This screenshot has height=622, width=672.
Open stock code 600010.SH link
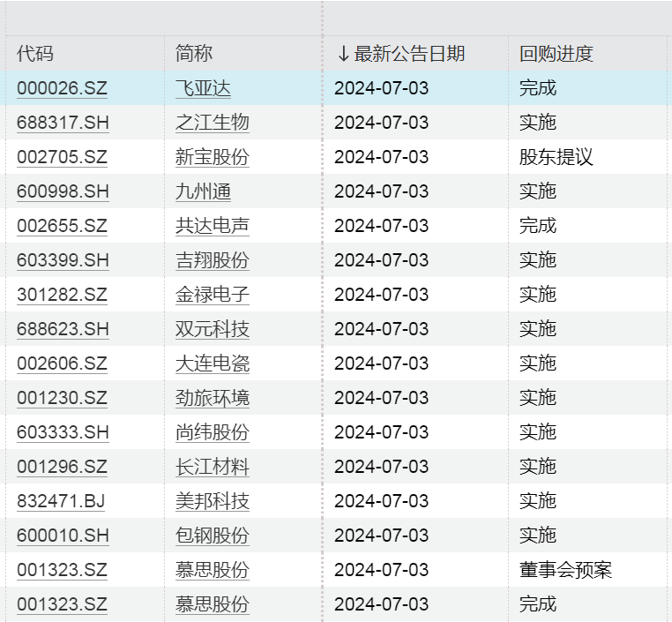pyautogui.click(x=63, y=536)
